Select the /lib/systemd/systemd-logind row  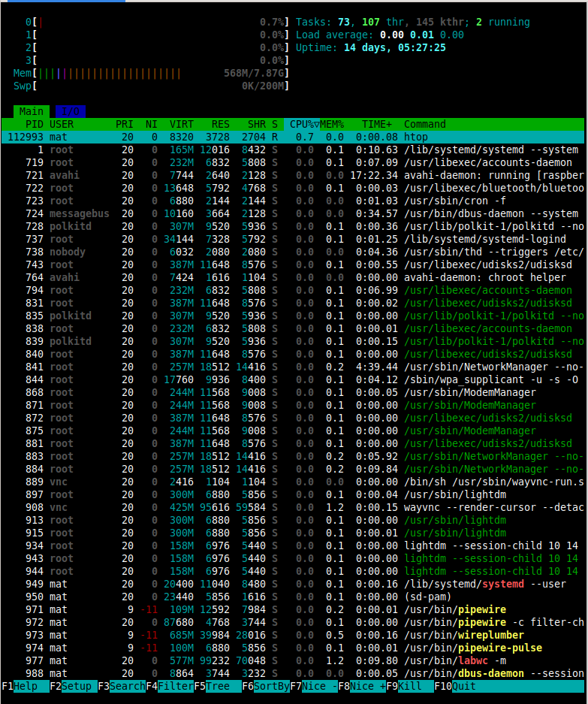click(x=293, y=240)
